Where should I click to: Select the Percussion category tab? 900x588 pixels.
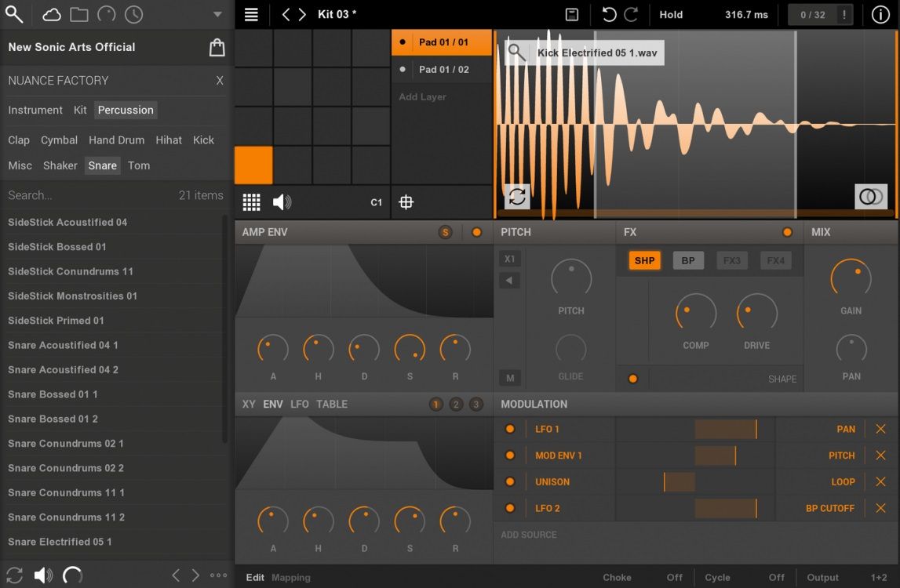pyautogui.click(x=126, y=110)
